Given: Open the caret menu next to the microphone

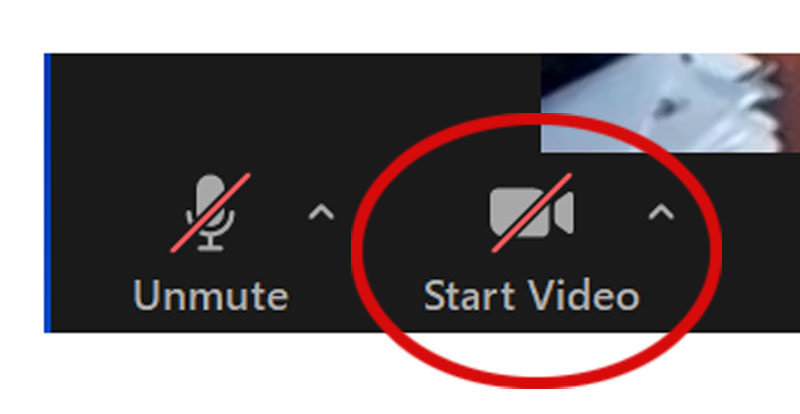Looking at the screenshot, I should point(321,212).
